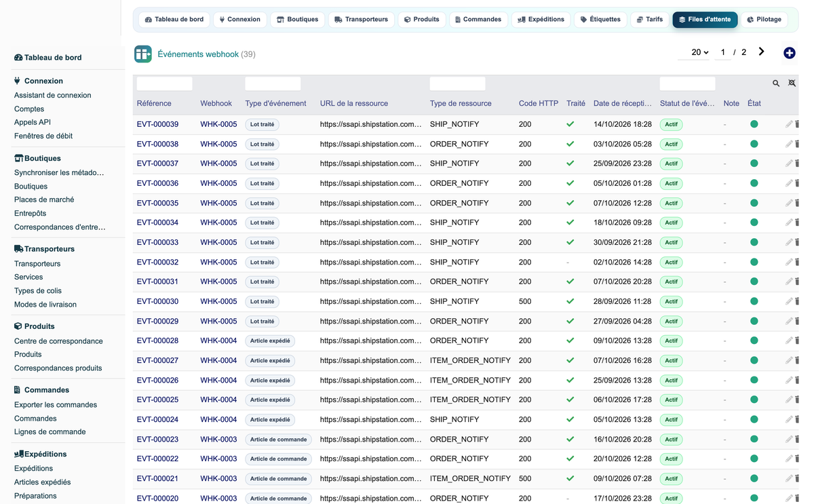Click the Statut de l'événement filter input

pyautogui.click(x=687, y=83)
